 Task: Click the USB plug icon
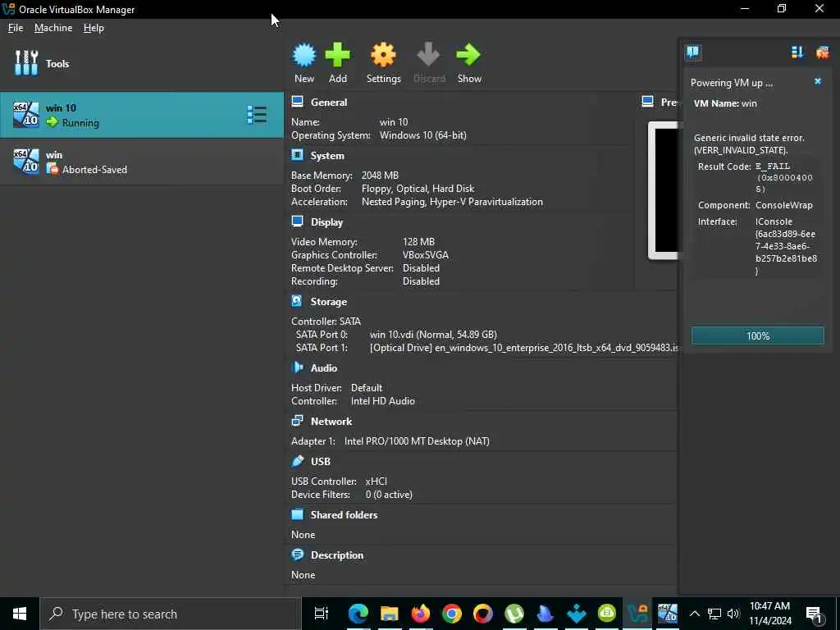297,461
